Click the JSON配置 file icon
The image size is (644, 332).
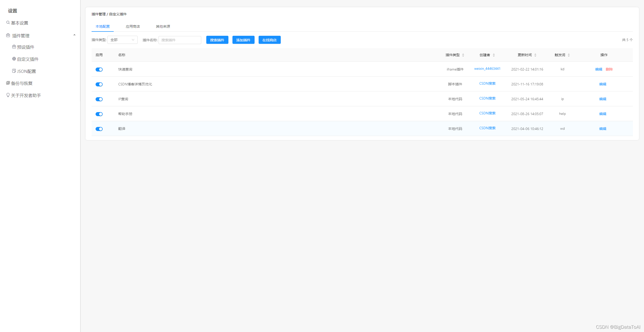tap(14, 71)
